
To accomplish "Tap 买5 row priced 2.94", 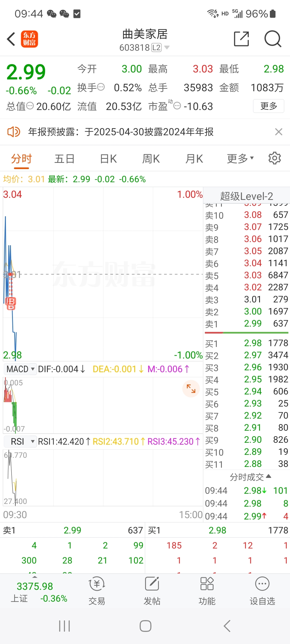I will [x=247, y=391].
